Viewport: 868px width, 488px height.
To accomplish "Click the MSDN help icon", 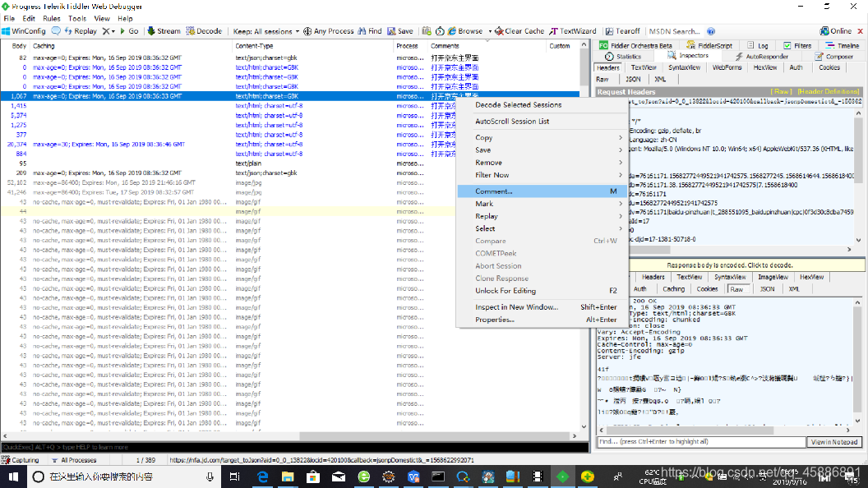I will (x=711, y=31).
